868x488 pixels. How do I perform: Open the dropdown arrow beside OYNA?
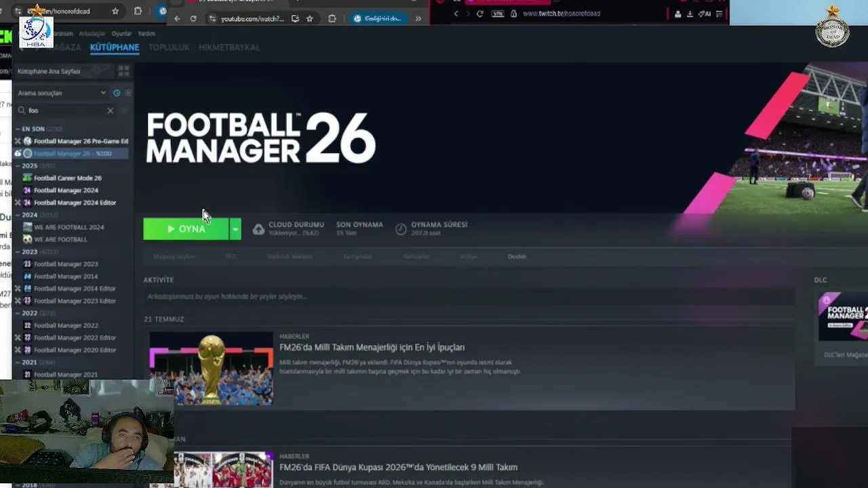click(235, 229)
